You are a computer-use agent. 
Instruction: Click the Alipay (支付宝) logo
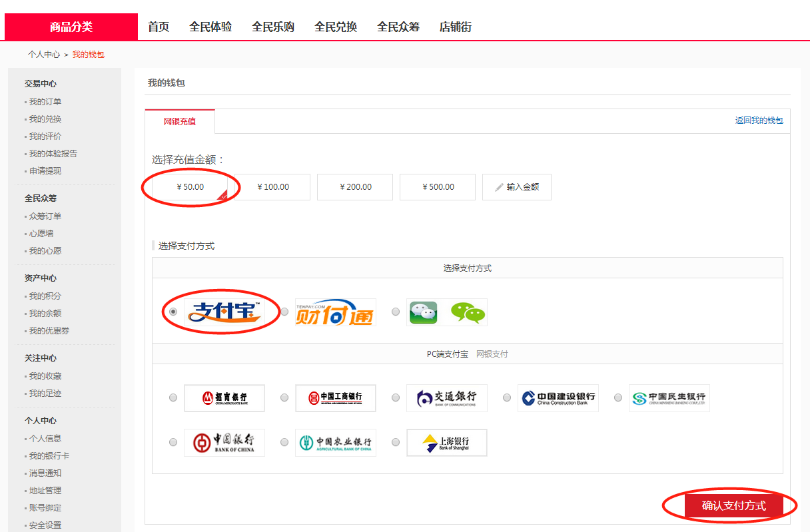(x=224, y=312)
